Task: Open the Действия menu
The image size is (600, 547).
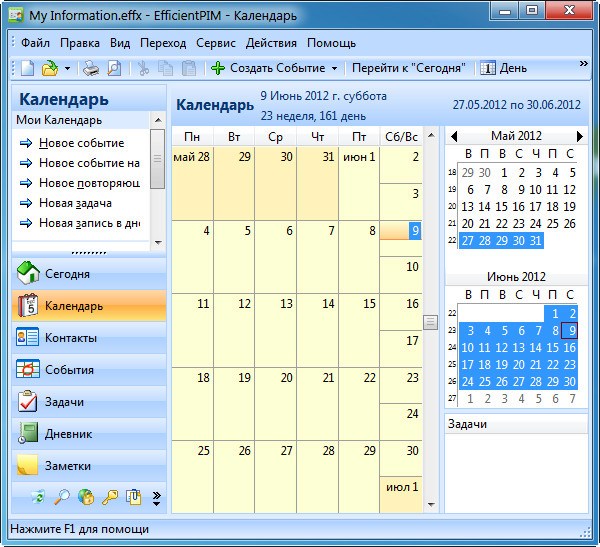Action: tap(271, 43)
